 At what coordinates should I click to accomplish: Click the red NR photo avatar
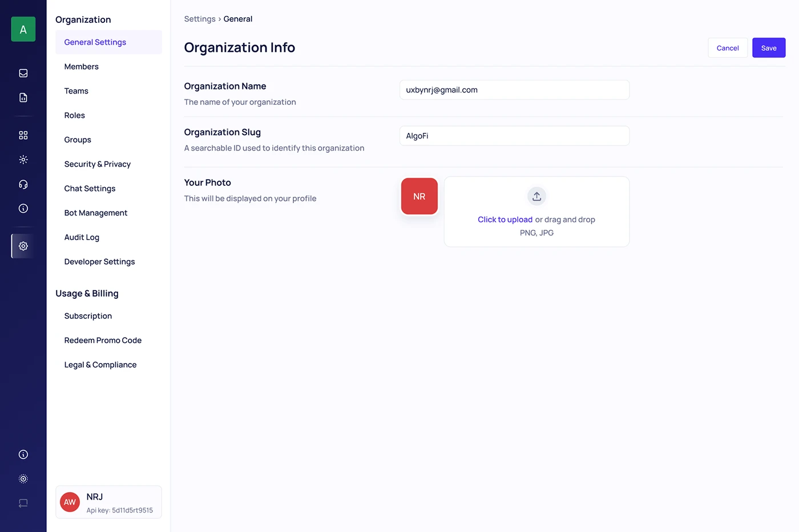tap(419, 196)
